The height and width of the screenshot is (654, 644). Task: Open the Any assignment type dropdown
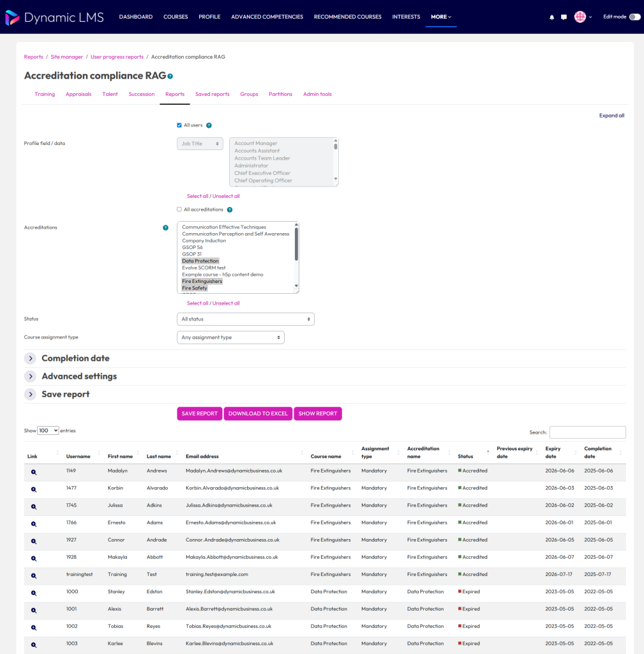pos(230,337)
